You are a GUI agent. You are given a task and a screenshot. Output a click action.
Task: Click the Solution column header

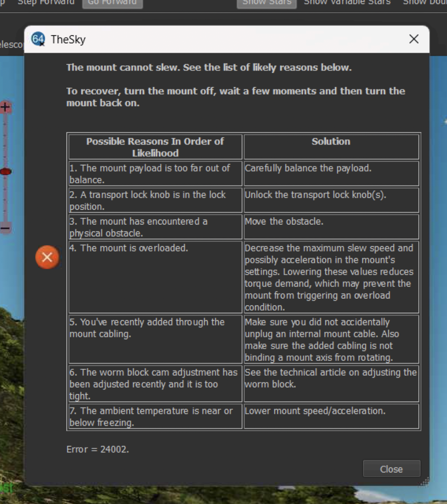[x=331, y=141]
